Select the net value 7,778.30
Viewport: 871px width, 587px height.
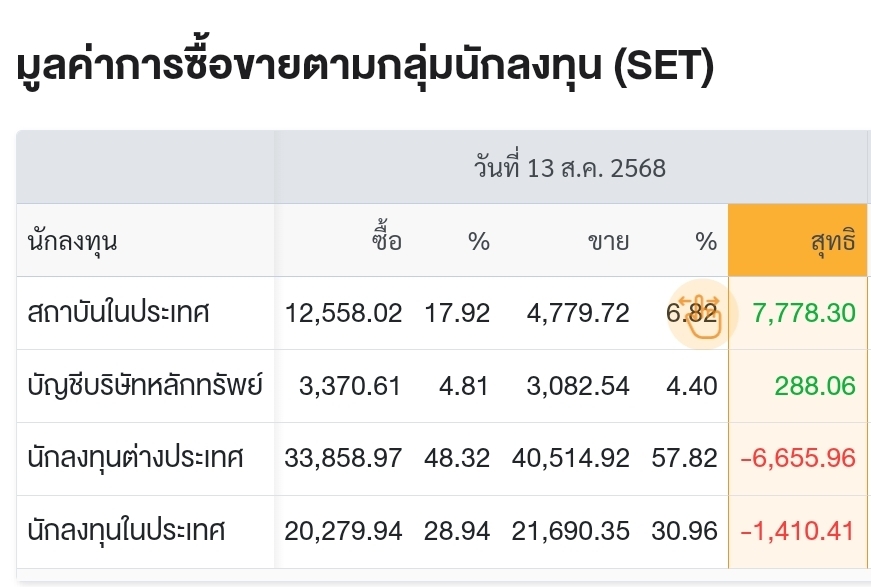point(804,313)
